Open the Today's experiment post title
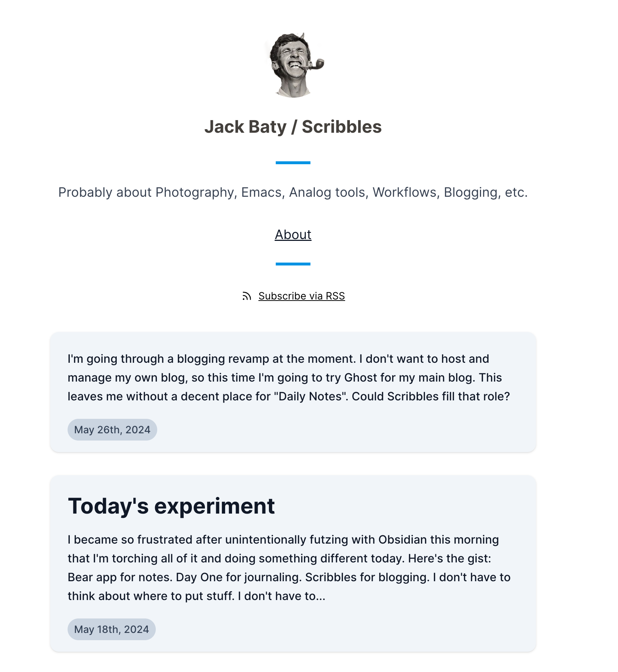Image resolution: width=618 pixels, height=672 pixels. tap(171, 506)
